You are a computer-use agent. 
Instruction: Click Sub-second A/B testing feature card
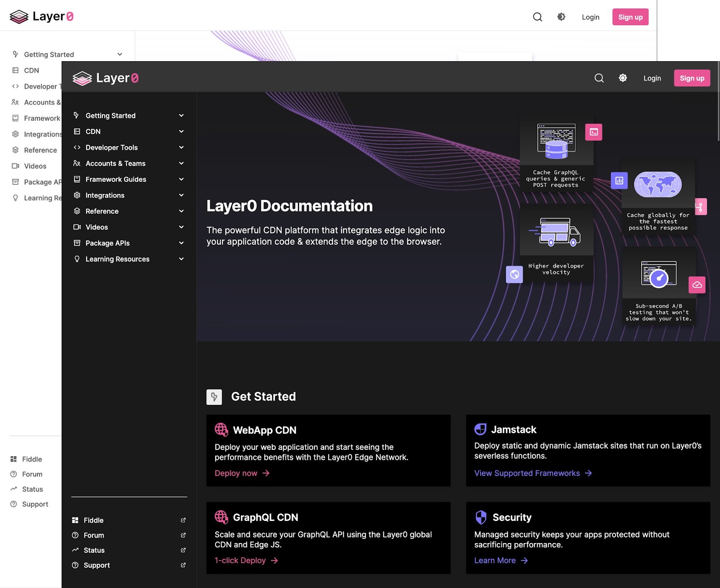659,285
